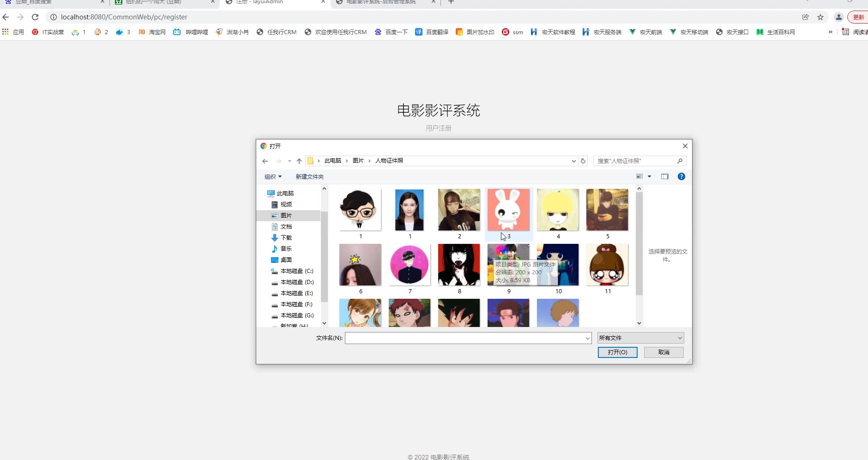
Task: Change view mode icon in dialog
Action: click(x=639, y=176)
